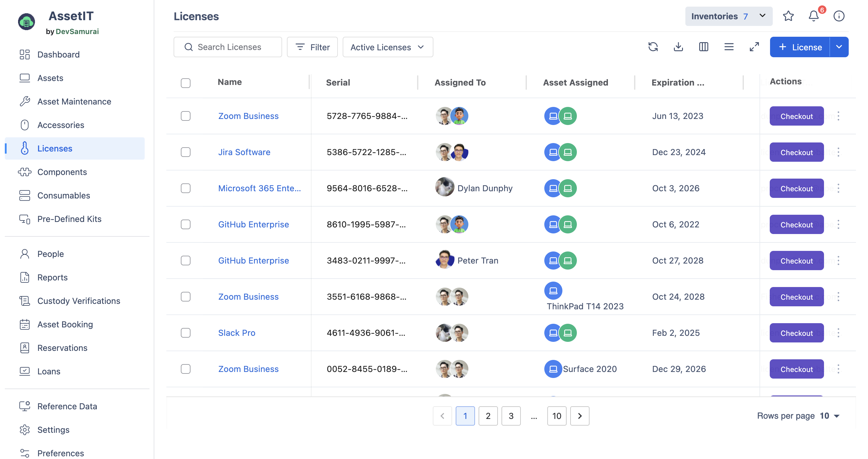This screenshot has height=459, width=868.
Task: Click the row density lines icon
Action: pos(729,47)
